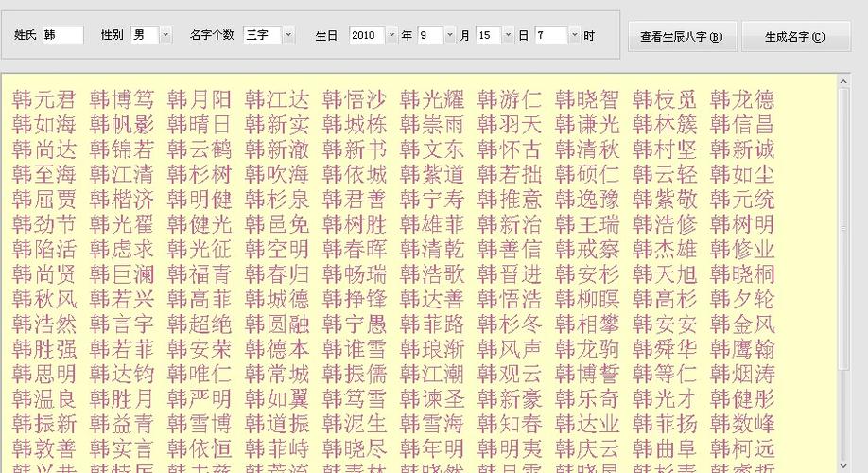Select the name 韩劲节
Screen dimensions: 868x473
point(43,224)
